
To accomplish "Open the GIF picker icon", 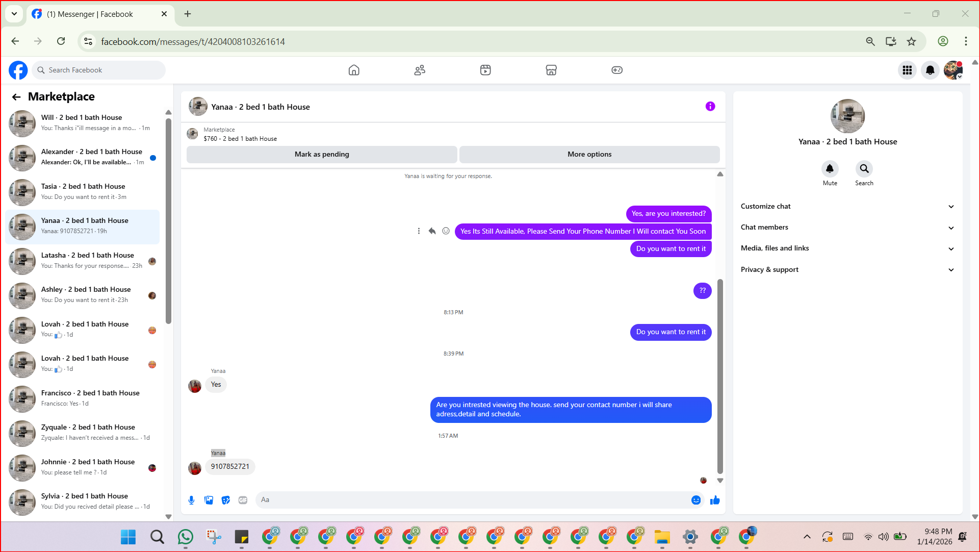I will coord(243,500).
